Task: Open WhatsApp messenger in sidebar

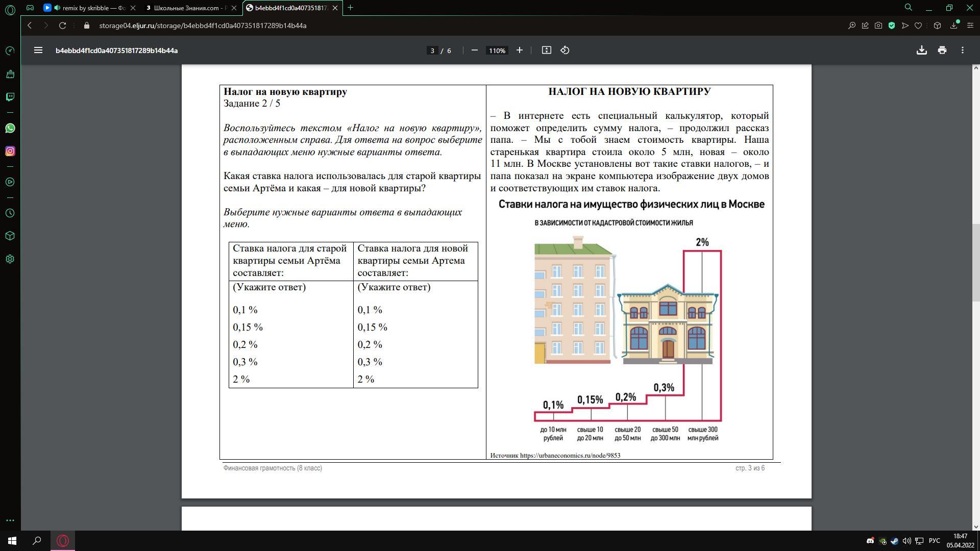Action: [10, 128]
